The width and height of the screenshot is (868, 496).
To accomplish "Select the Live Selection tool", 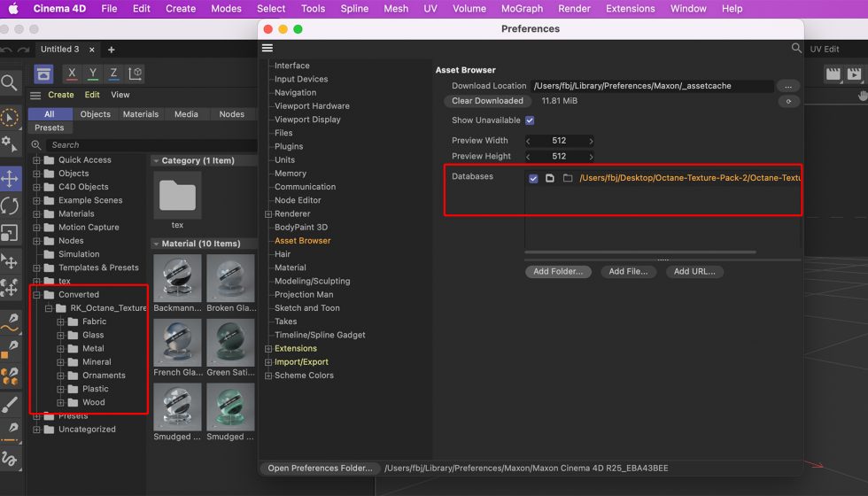I will pyautogui.click(x=10, y=117).
